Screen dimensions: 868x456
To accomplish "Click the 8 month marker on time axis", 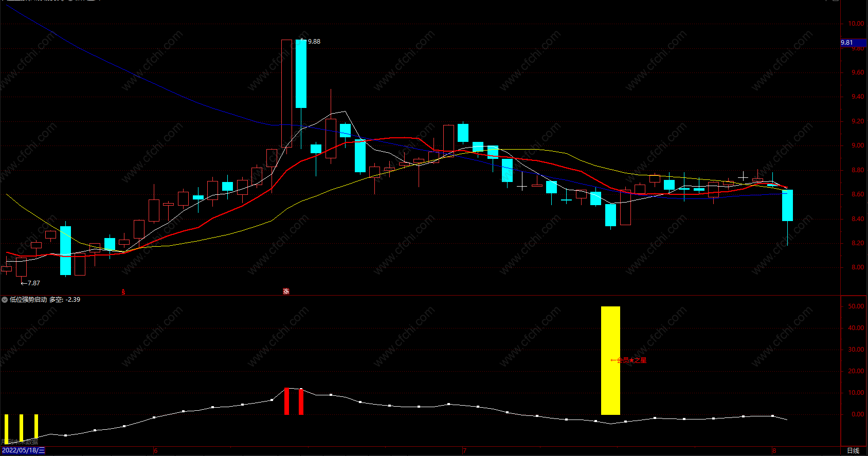I will (774, 451).
